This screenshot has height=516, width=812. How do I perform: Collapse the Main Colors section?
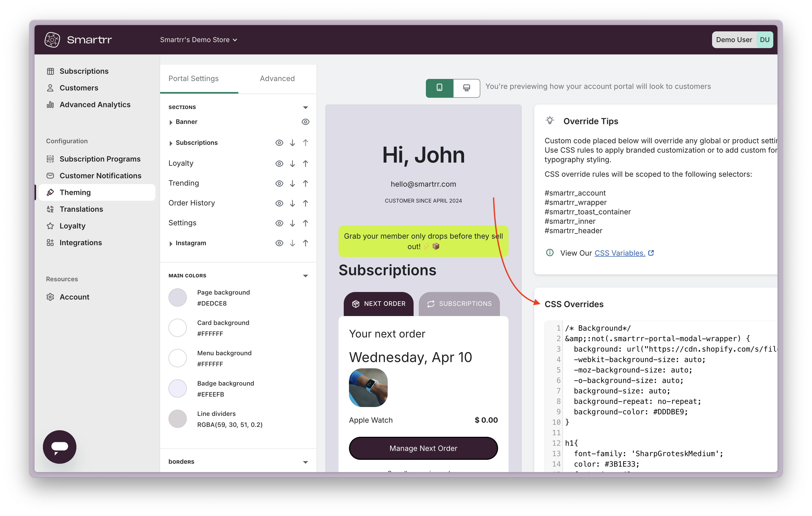305,276
